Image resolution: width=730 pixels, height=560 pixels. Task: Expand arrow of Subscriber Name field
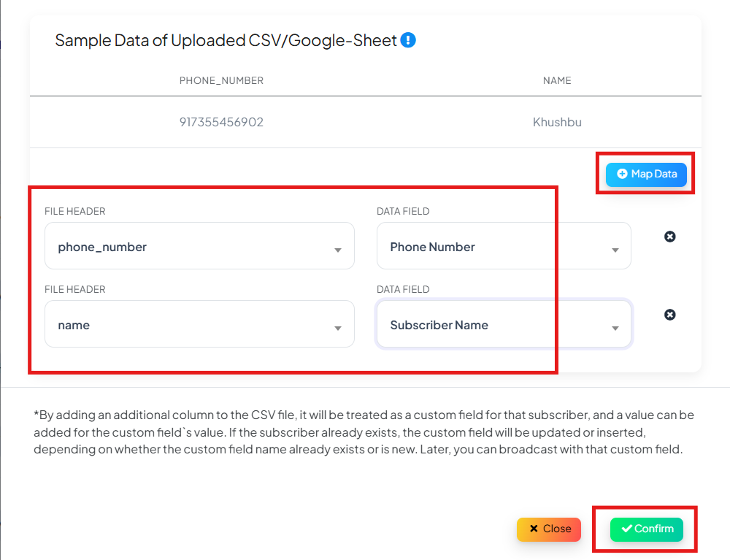point(615,329)
